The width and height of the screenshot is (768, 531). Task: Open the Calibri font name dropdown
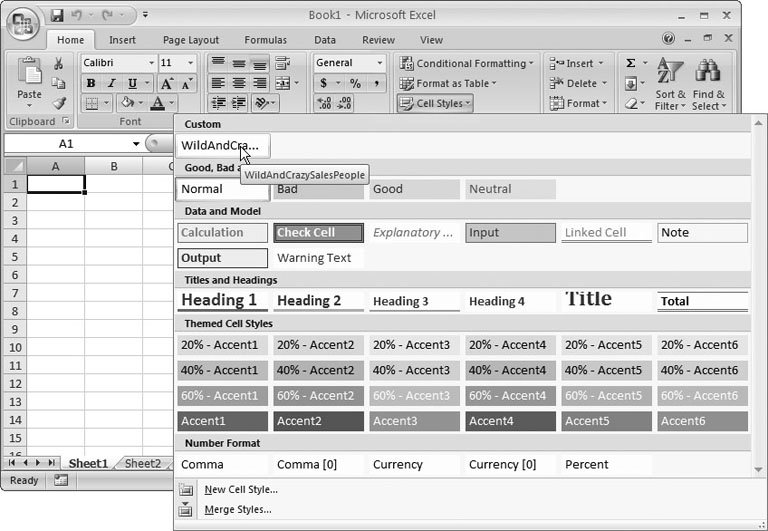151,63
